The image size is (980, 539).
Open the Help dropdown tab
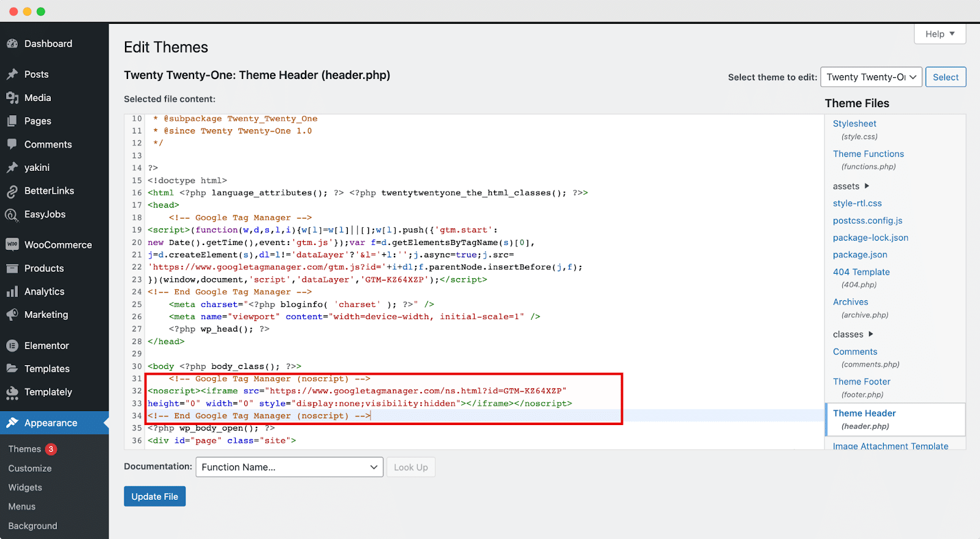[940, 34]
